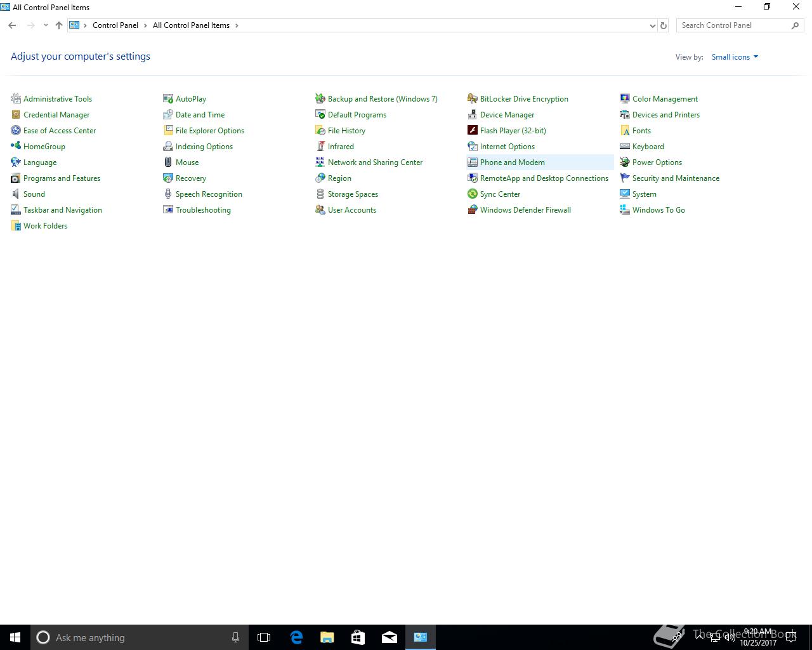This screenshot has width=812, height=650.
Task: Click the Windows Defender Firewall icon
Action: (473, 209)
